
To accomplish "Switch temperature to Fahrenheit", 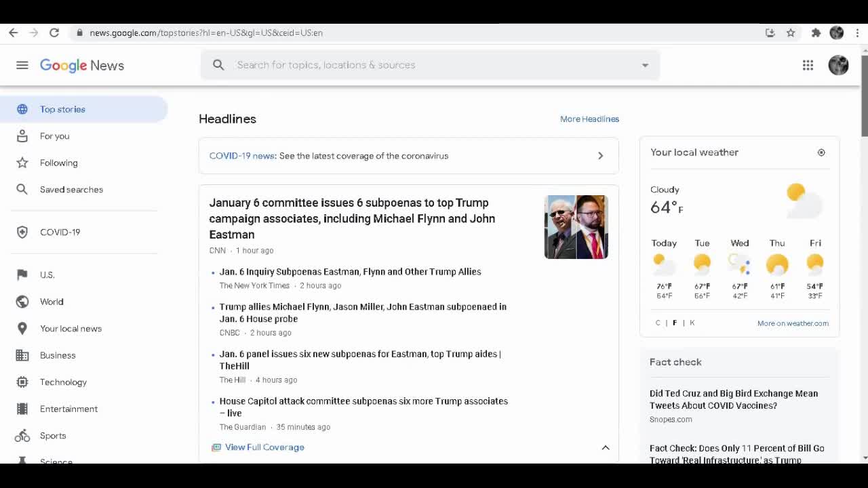I will click(x=675, y=323).
